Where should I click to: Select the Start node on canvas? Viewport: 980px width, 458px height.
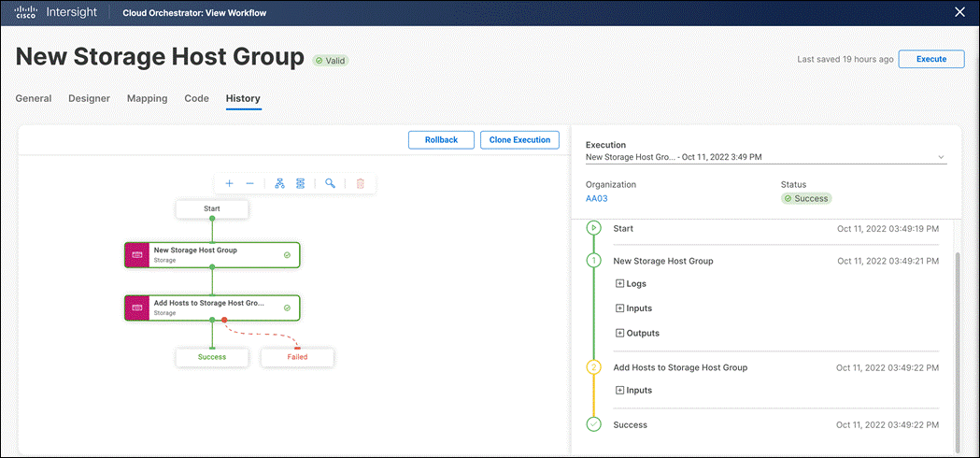point(212,209)
